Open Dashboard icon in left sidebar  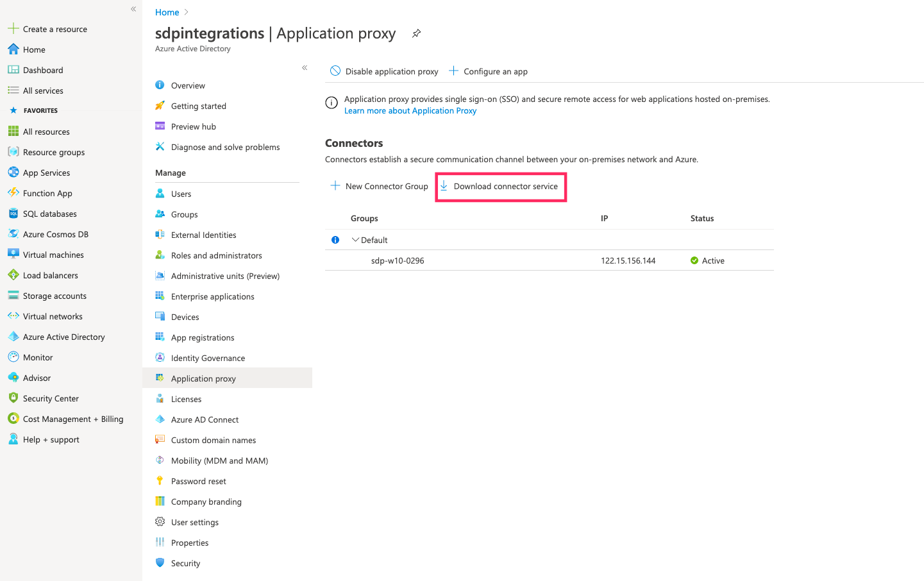tap(13, 70)
